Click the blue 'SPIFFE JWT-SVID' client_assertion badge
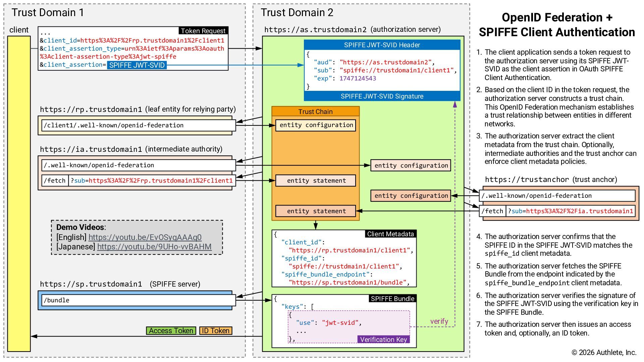Screen dimensions: 644x362 point(137,65)
